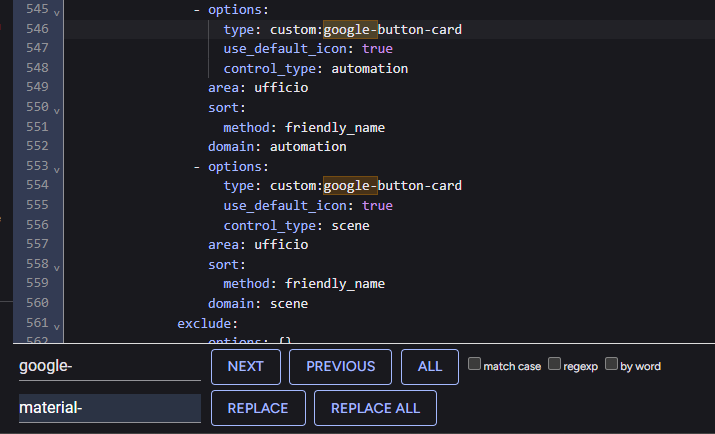Click line number 552 in the gutter
This screenshot has height=434, width=715.
point(39,147)
